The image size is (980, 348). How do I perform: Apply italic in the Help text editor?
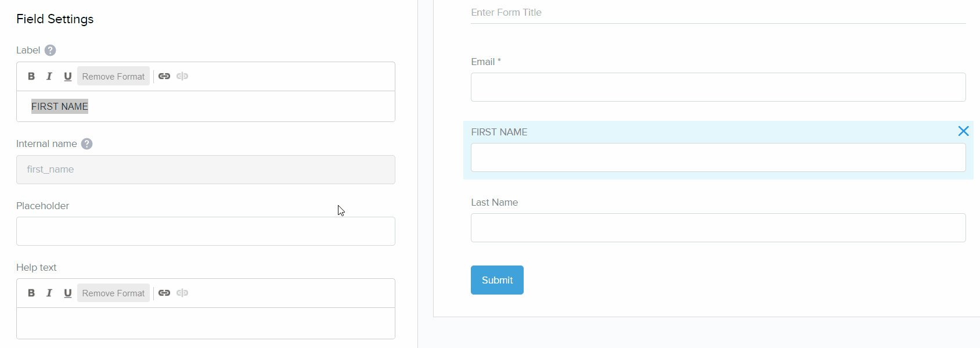pyautogui.click(x=49, y=293)
